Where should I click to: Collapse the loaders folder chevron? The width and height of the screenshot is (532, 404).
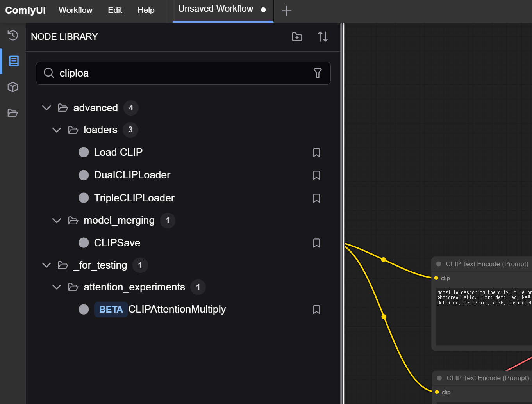pos(57,130)
